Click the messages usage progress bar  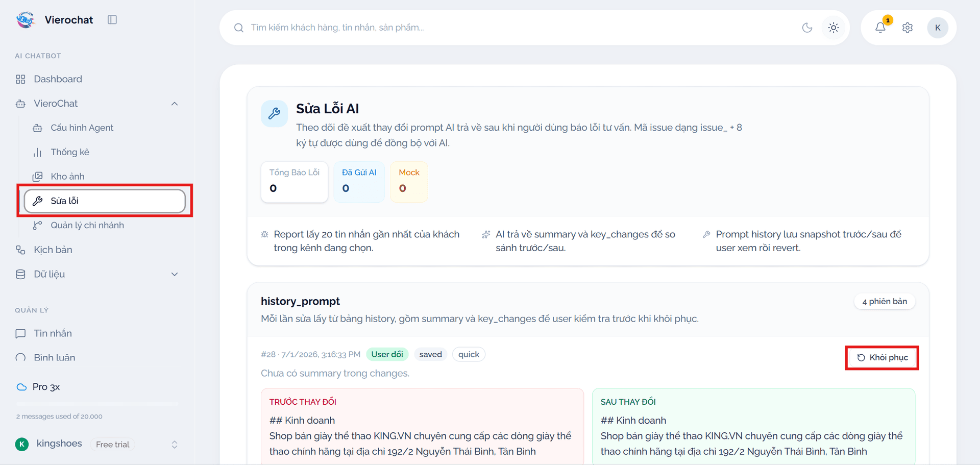[x=97, y=404]
